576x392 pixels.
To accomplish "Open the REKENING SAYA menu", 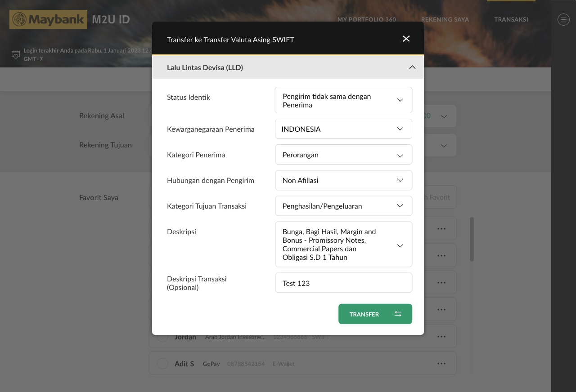I will [445, 19].
